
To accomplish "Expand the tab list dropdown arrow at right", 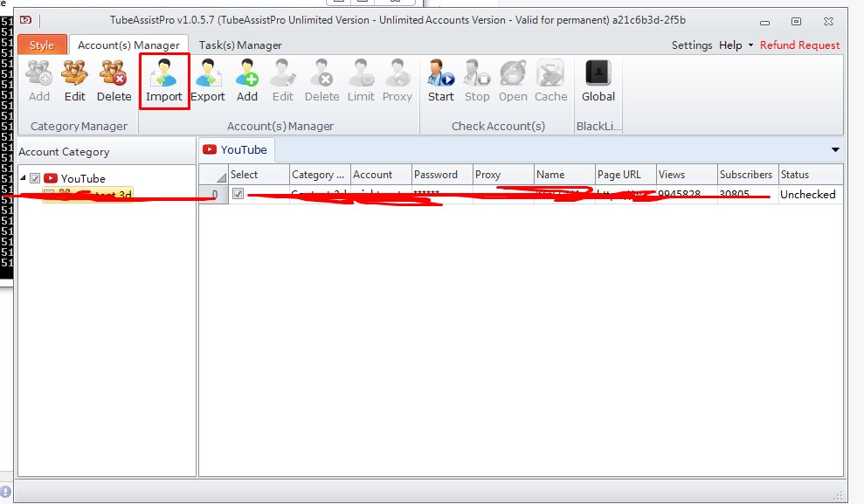I will pos(835,150).
